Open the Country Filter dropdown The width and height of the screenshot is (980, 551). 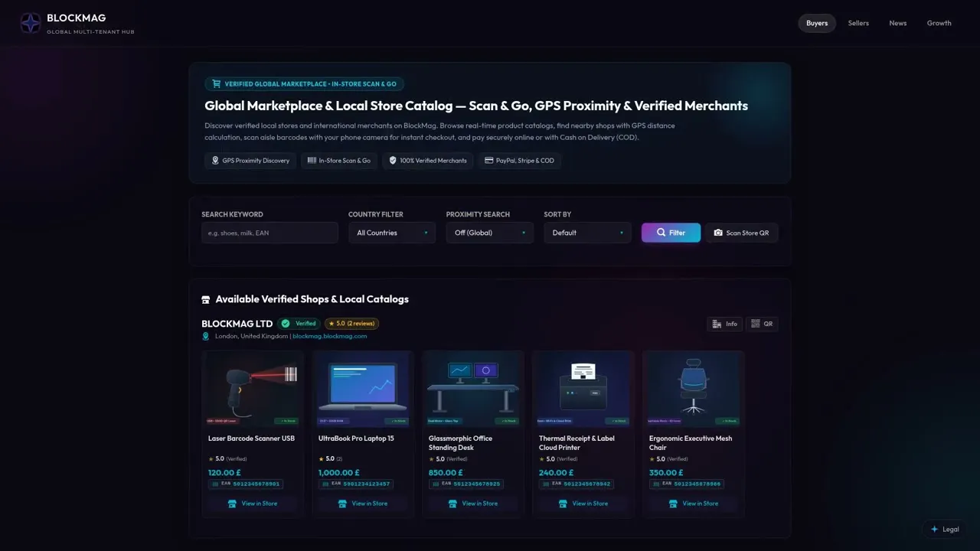[392, 233]
